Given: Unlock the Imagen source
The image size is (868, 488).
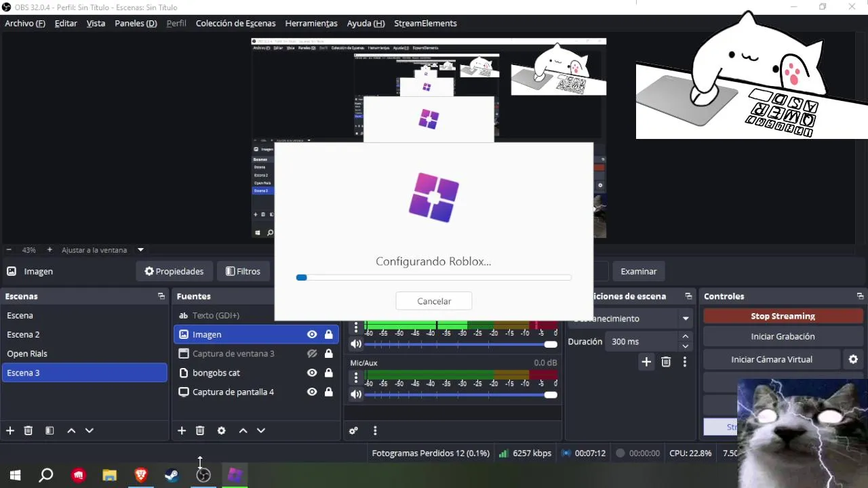Looking at the screenshot, I should (x=329, y=334).
